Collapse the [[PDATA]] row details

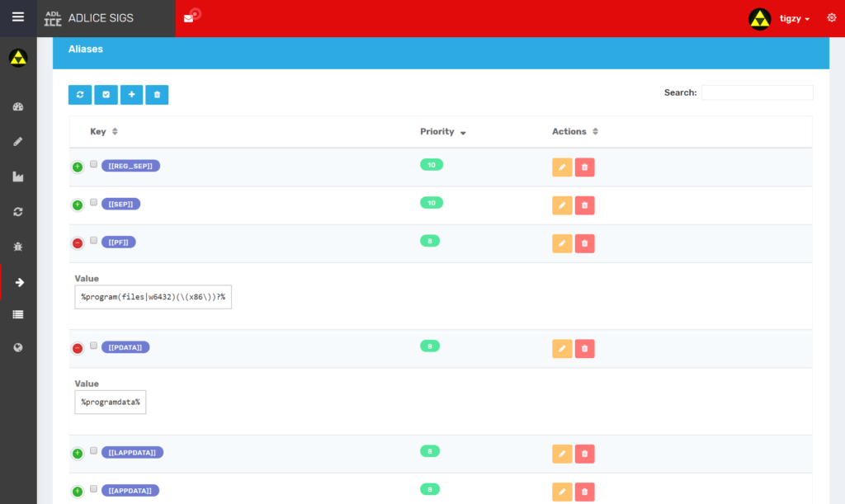[x=78, y=348]
